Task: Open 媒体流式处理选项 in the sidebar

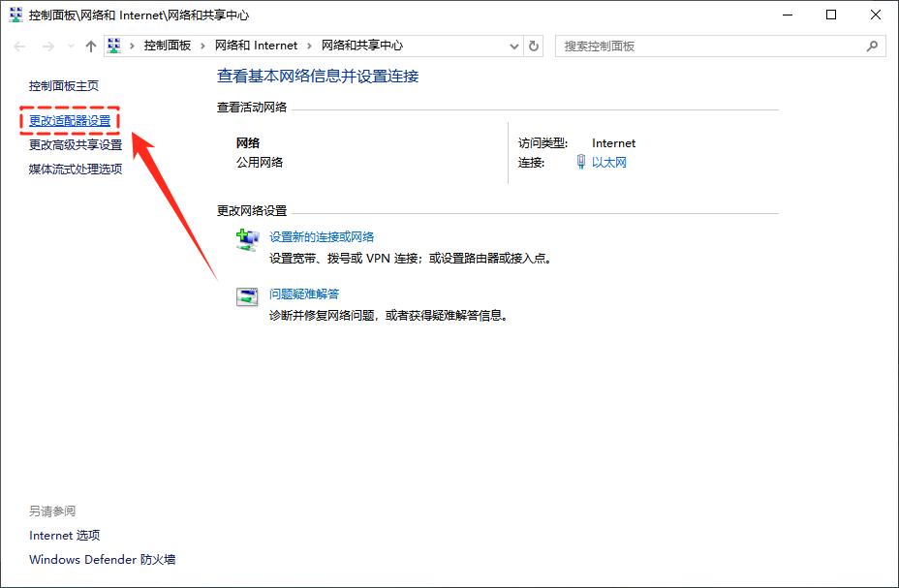Action: pos(76,170)
